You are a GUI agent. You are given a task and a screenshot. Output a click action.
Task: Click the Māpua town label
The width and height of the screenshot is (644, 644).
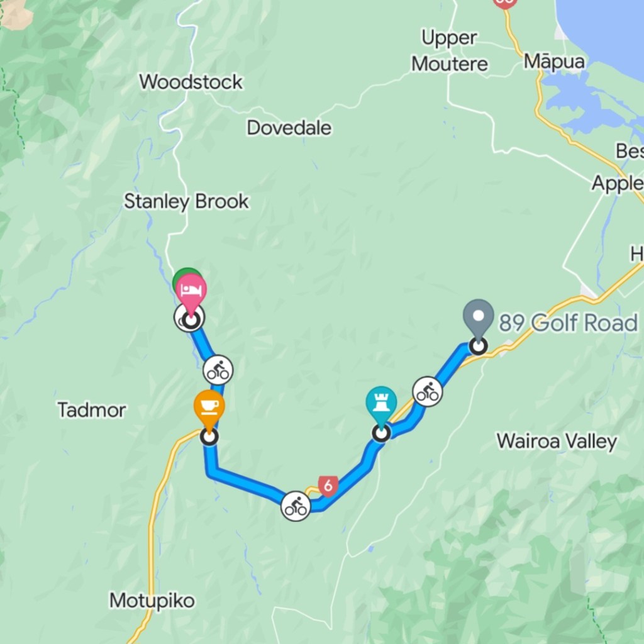pos(554,62)
